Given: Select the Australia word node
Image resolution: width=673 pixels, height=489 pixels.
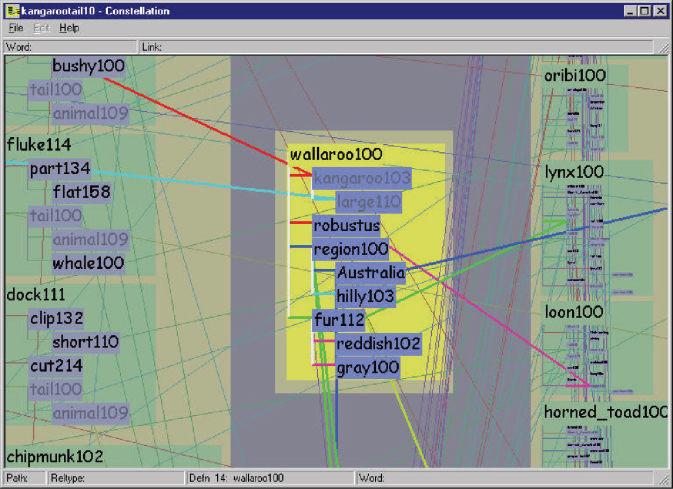Looking at the screenshot, I should 370,273.
